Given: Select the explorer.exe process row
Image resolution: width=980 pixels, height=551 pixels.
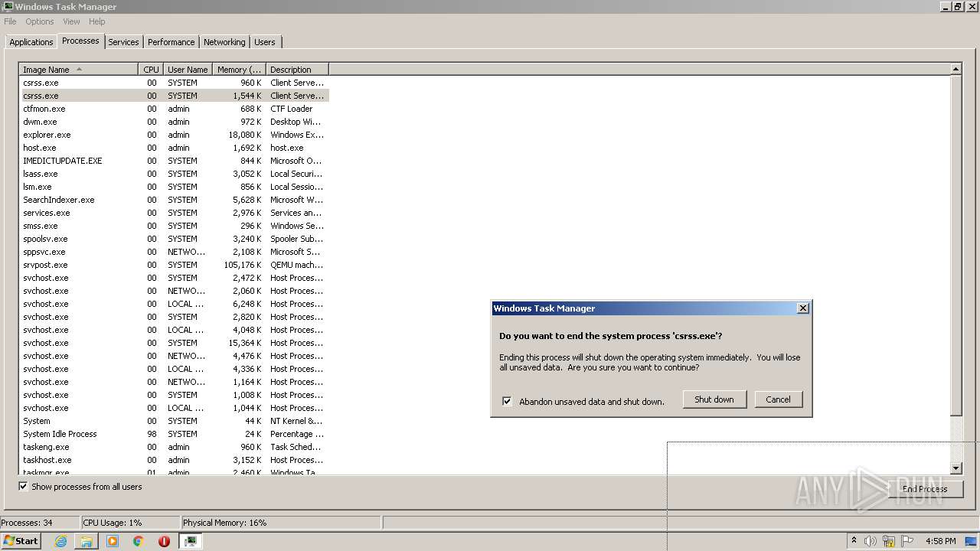Looking at the screenshot, I should 174,135.
